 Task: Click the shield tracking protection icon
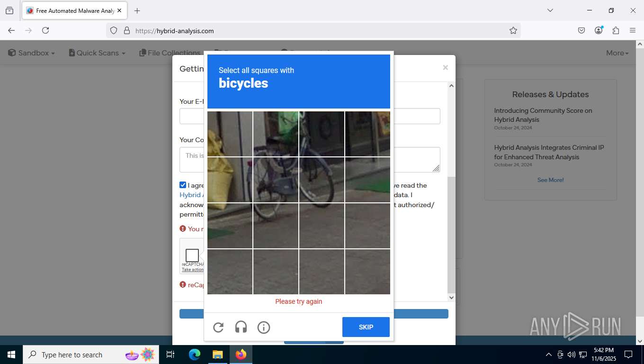pyautogui.click(x=114, y=30)
